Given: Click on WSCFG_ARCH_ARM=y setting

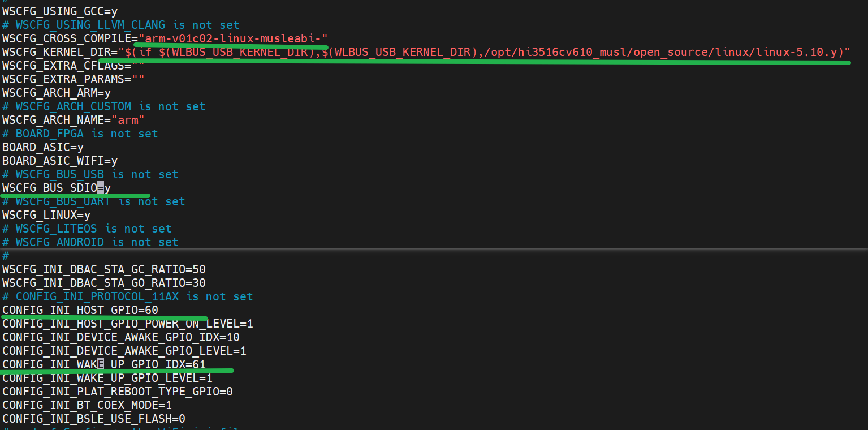Looking at the screenshot, I should click(x=57, y=93).
